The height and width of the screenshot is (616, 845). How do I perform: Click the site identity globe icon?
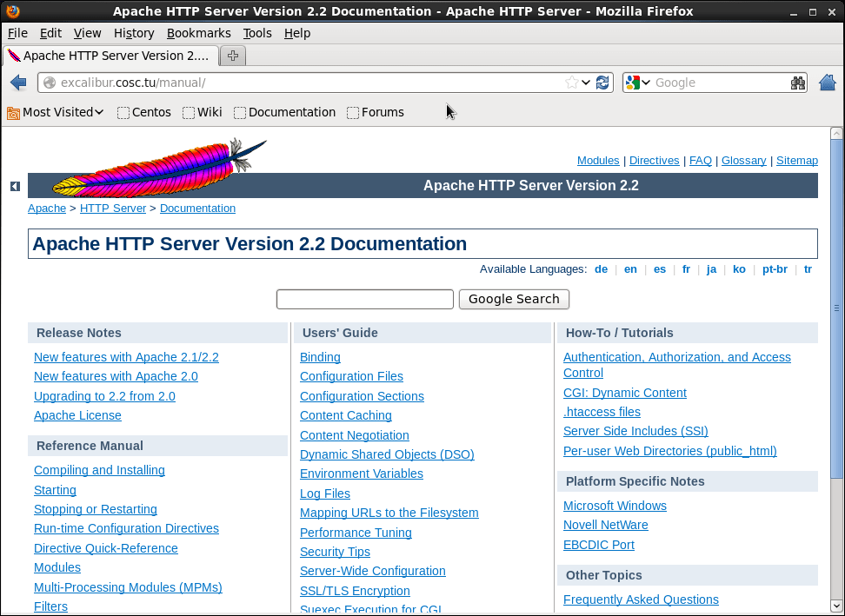click(50, 83)
